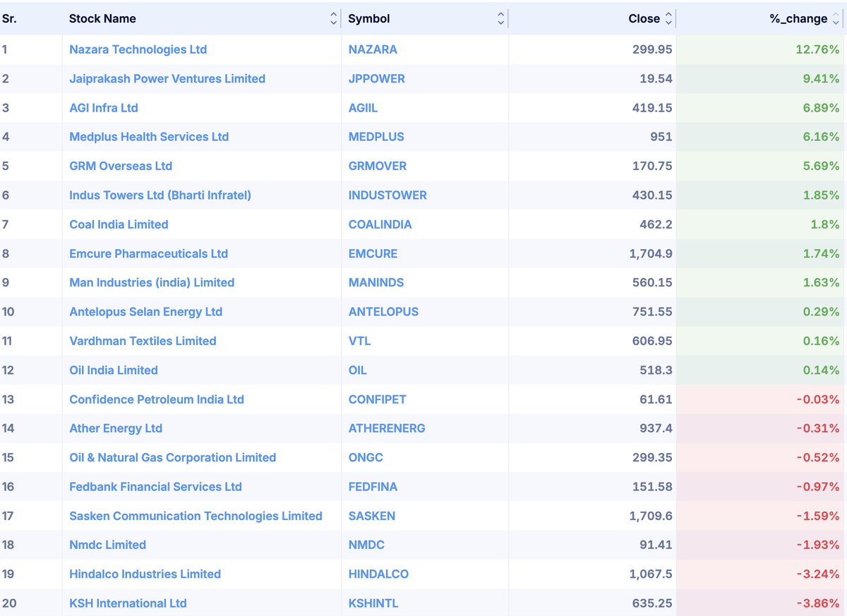Click the GRMOVER symbol link
Image resolution: width=847 pixels, height=616 pixels.
click(x=378, y=166)
